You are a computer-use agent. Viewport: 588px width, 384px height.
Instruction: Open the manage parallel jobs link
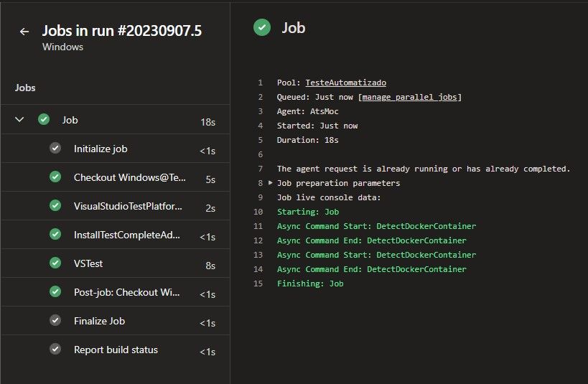(x=410, y=97)
